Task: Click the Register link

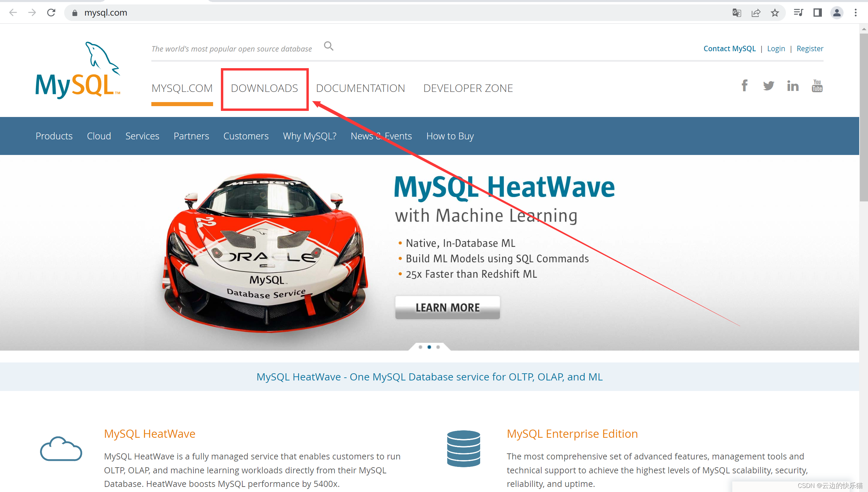Action: pos(810,48)
